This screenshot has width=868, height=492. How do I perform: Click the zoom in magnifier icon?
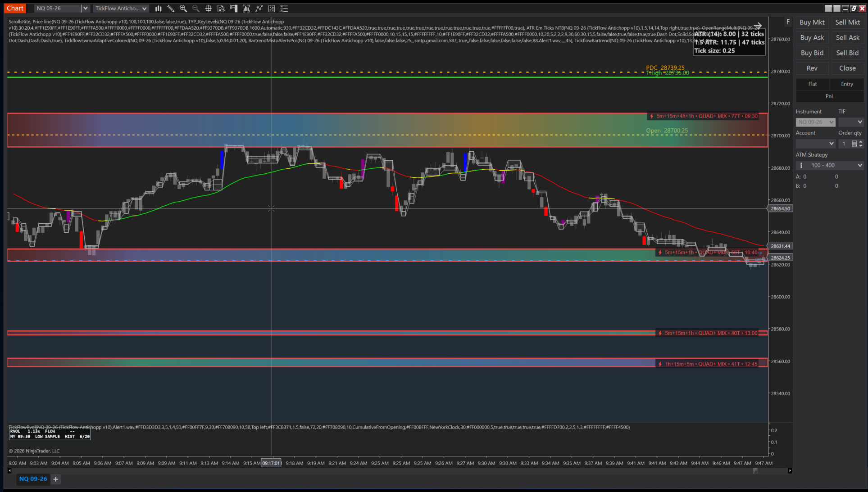tap(183, 9)
